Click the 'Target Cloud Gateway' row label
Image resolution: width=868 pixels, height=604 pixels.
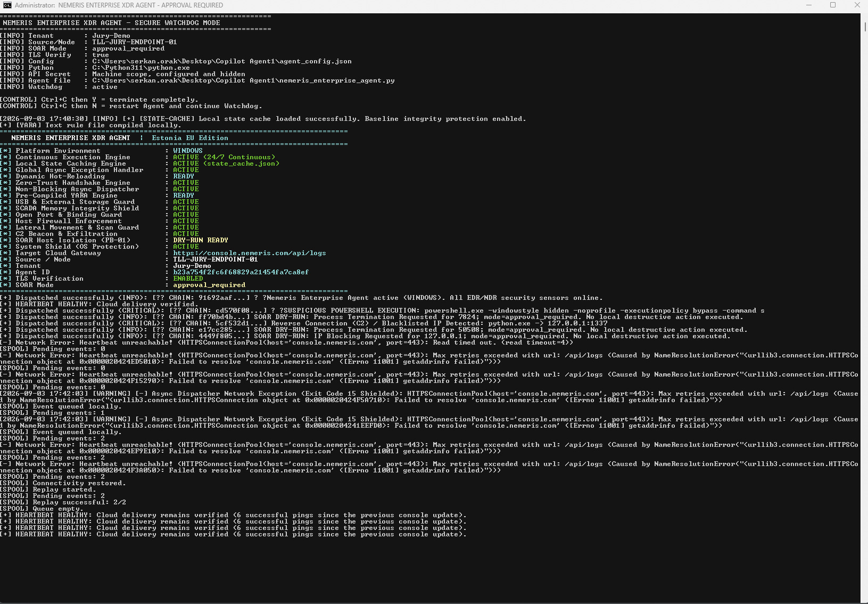[58, 253]
